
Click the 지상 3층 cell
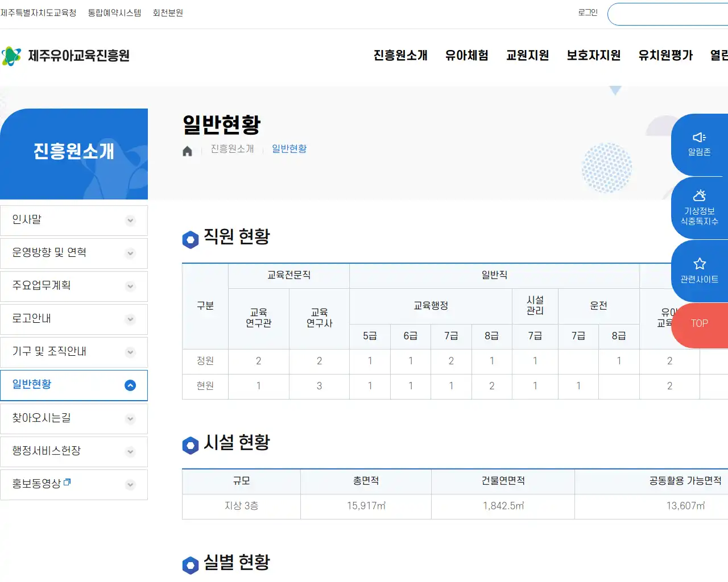(x=242, y=506)
